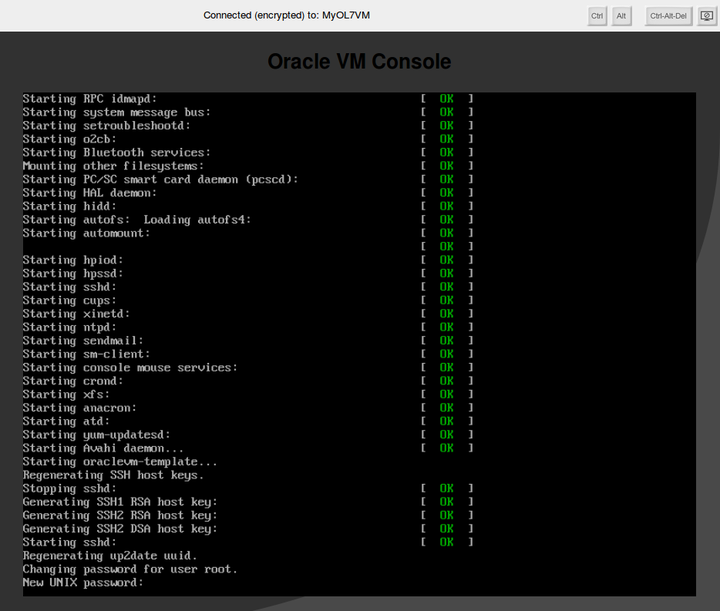Click the Alt key button
The width and height of the screenshot is (720, 611).
pos(621,16)
